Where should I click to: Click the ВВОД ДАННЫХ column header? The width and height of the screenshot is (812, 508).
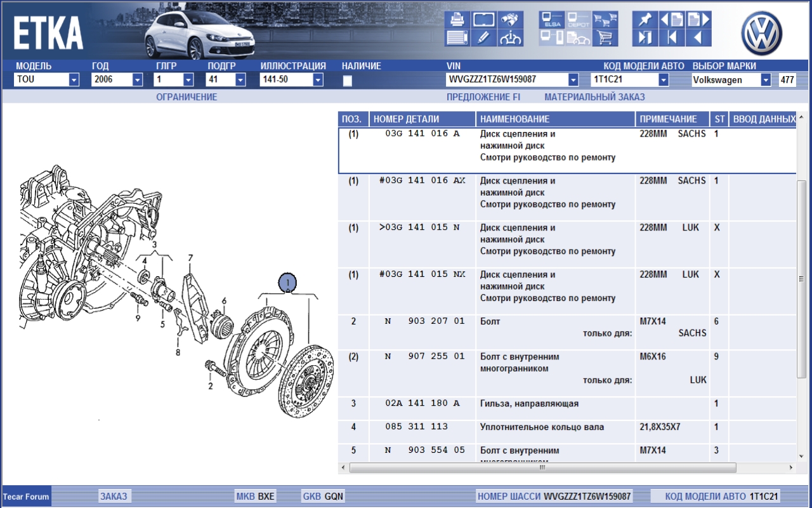coord(763,119)
